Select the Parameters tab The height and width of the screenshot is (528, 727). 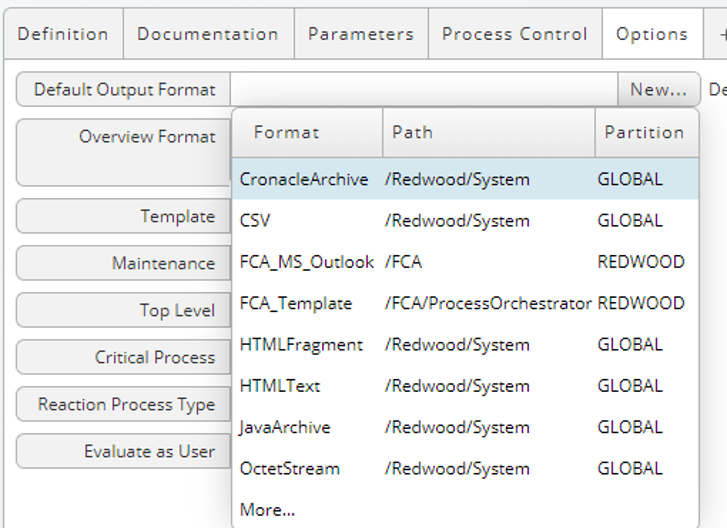point(361,34)
